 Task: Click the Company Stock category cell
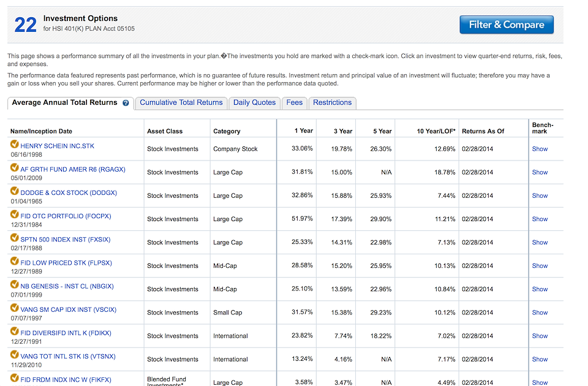[x=235, y=149]
